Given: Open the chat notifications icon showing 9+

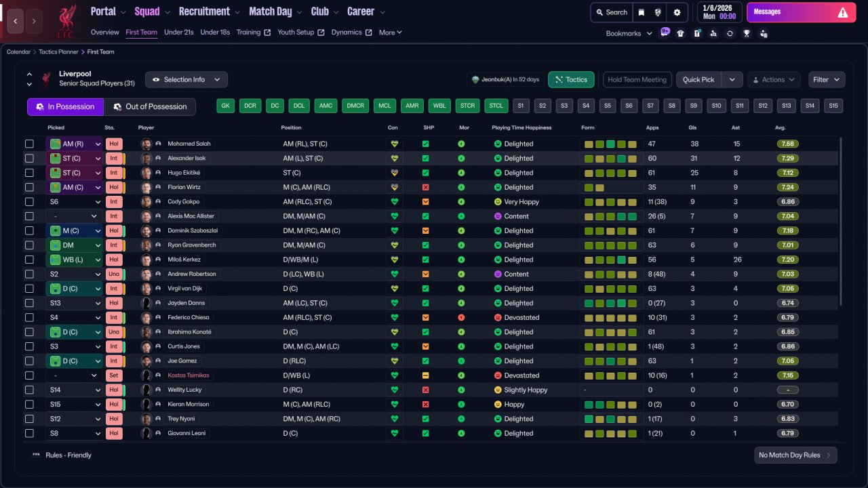Looking at the screenshot, I should point(665,32).
